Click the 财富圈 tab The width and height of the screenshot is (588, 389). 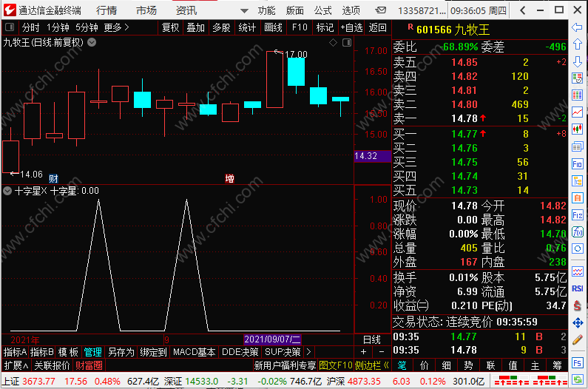coord(89,365)
